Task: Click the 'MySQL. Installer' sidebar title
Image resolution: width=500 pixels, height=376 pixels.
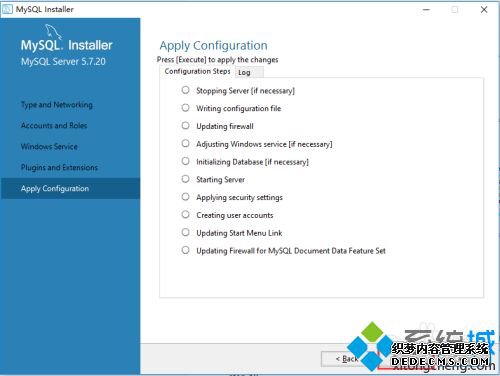Action: (x=66, y=45)
